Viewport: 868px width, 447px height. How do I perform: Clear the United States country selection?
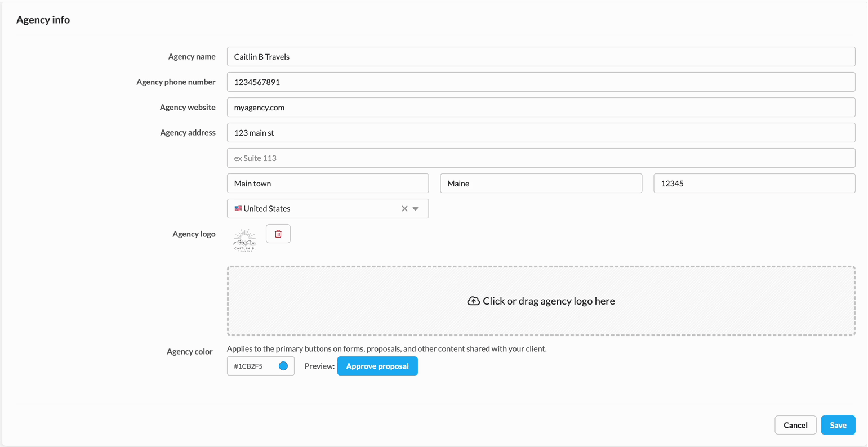[404, 208]
